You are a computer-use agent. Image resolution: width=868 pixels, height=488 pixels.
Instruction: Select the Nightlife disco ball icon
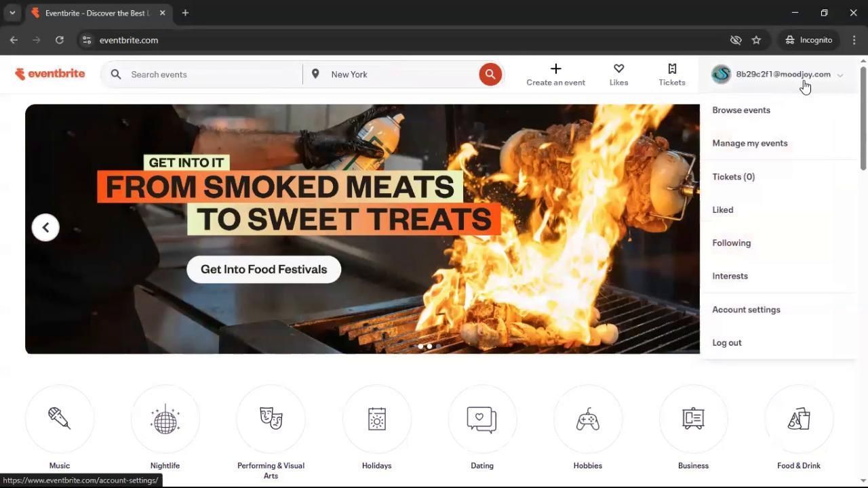[x=165, y=419]
